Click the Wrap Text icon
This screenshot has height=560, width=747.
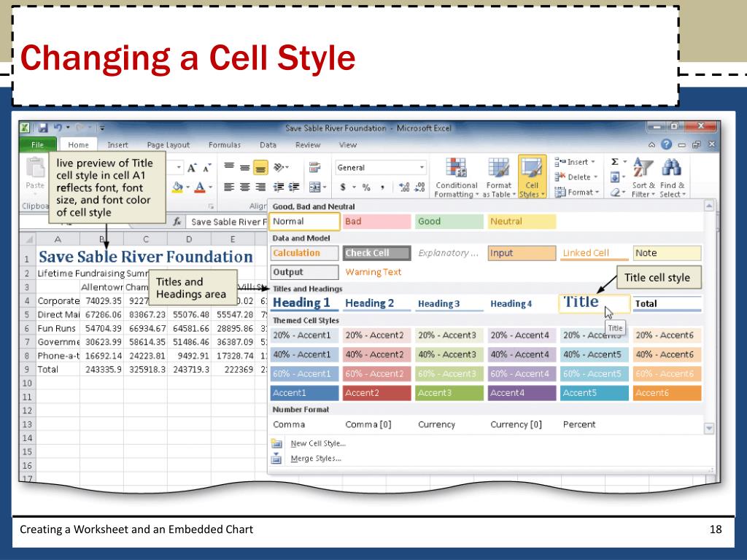(314, 167)
